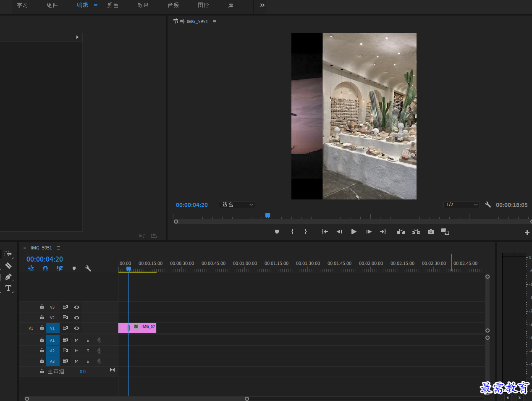Screen dimensions: 532x401
Task: Select the Type tool
Action: pos(8,288)
